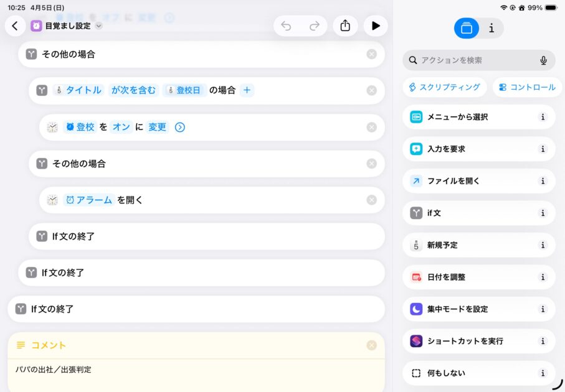Image resolution: width=565 pixels, height=392 pixels.
Task: Open the が次を含む condition picker
Action: (x=133, y=90)
